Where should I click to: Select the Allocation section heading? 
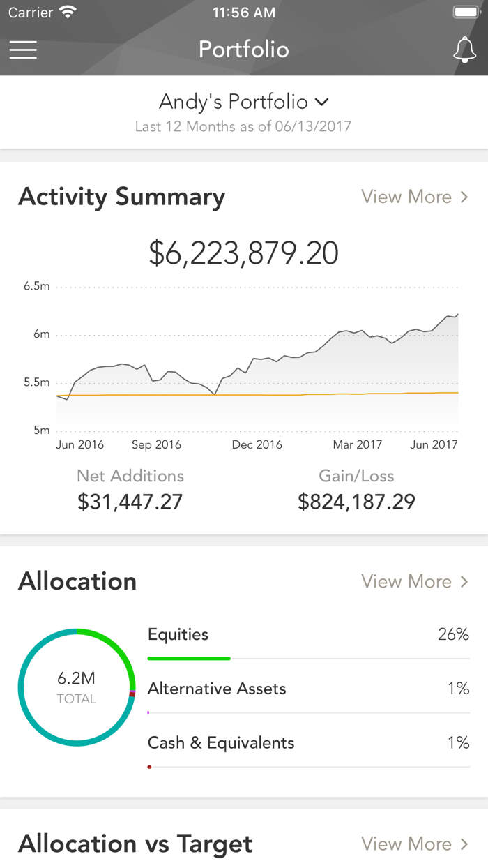click(x=77, y=581)
